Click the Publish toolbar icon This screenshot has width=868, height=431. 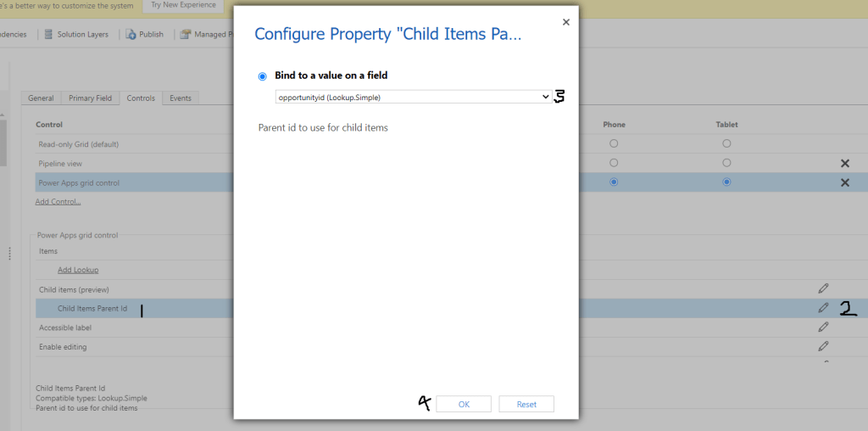[x=131, y=35]
